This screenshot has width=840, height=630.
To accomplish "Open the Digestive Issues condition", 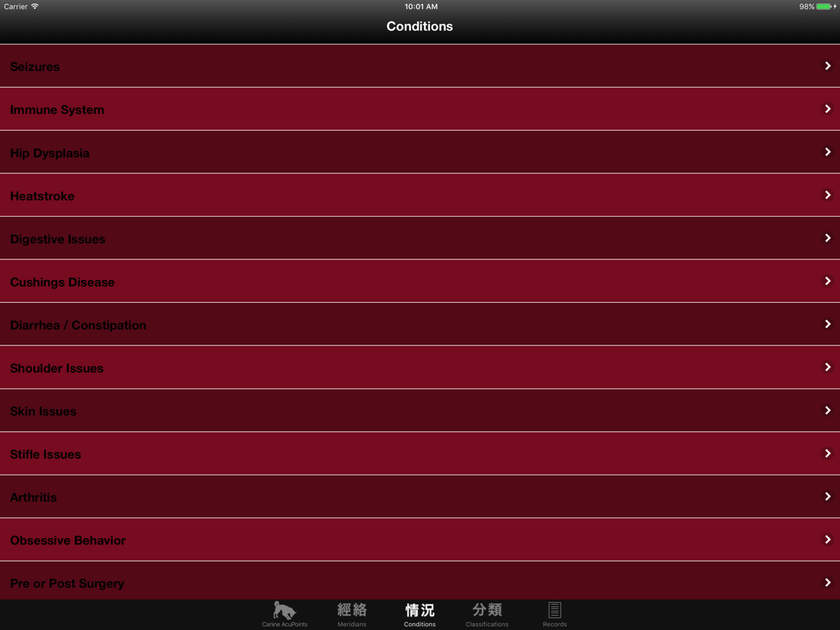I will 420,238.
